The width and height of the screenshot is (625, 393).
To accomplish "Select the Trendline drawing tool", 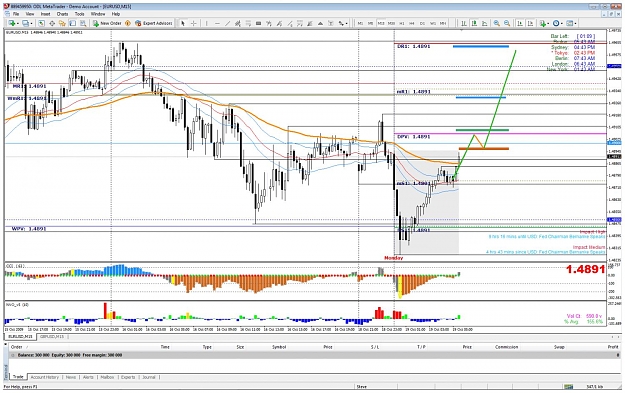I will tap(228, 24).
